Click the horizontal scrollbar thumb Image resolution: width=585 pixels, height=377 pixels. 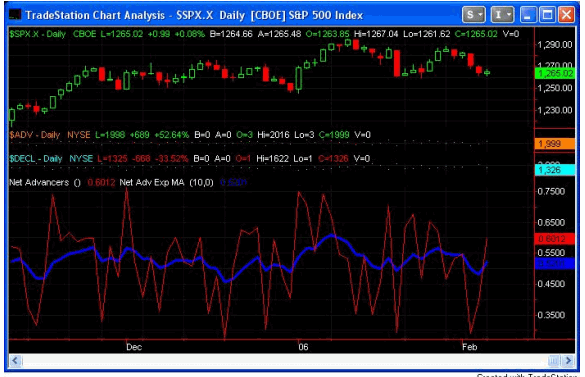(x=554, y=361)
